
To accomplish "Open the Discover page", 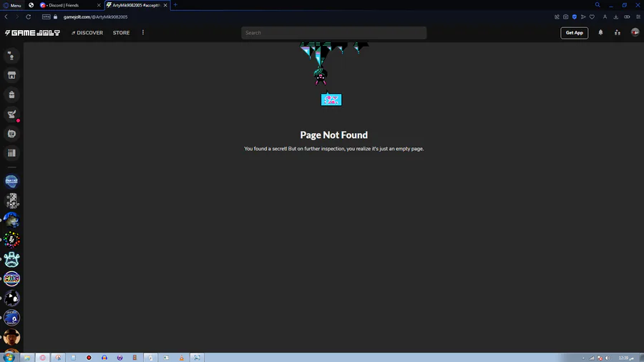I will point(87,33).
